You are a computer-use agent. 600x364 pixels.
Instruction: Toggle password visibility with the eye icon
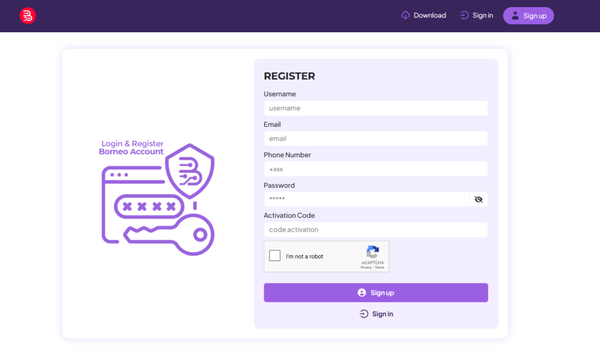coord(478,200)
